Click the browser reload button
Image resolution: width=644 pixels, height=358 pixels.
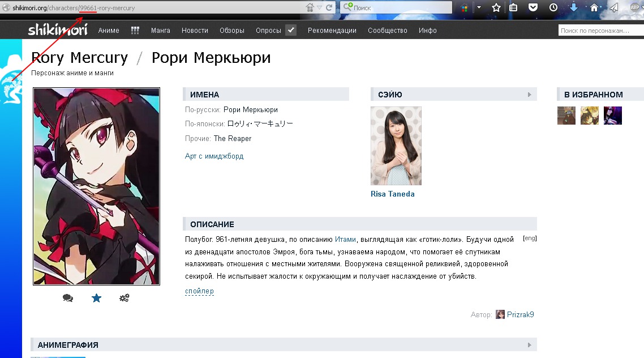pyautogui.click(x=329, y=8)
